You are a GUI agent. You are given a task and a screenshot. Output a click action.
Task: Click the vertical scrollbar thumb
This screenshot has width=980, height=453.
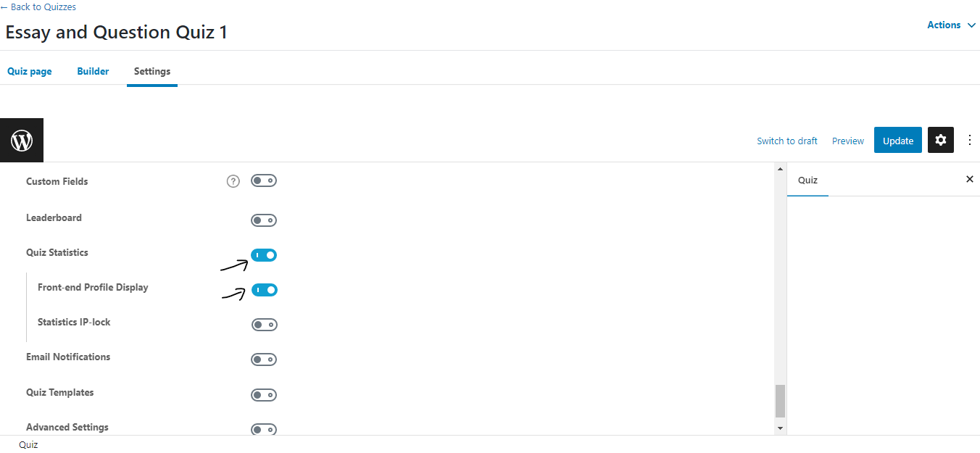(x=780, y=401)
